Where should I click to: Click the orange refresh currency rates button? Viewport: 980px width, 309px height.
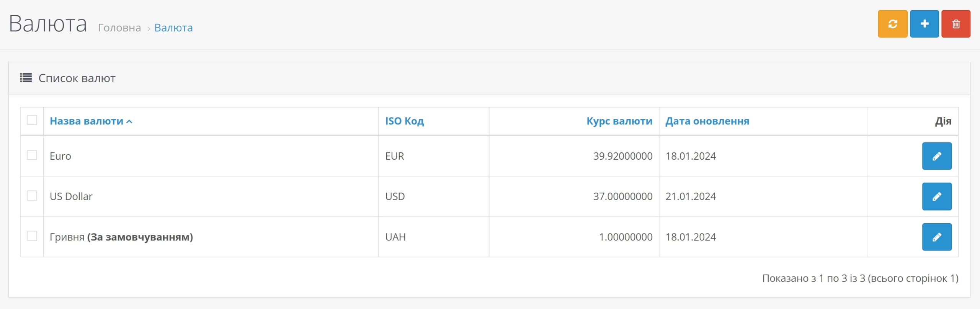pyautogui.click(x=892, y=24)
